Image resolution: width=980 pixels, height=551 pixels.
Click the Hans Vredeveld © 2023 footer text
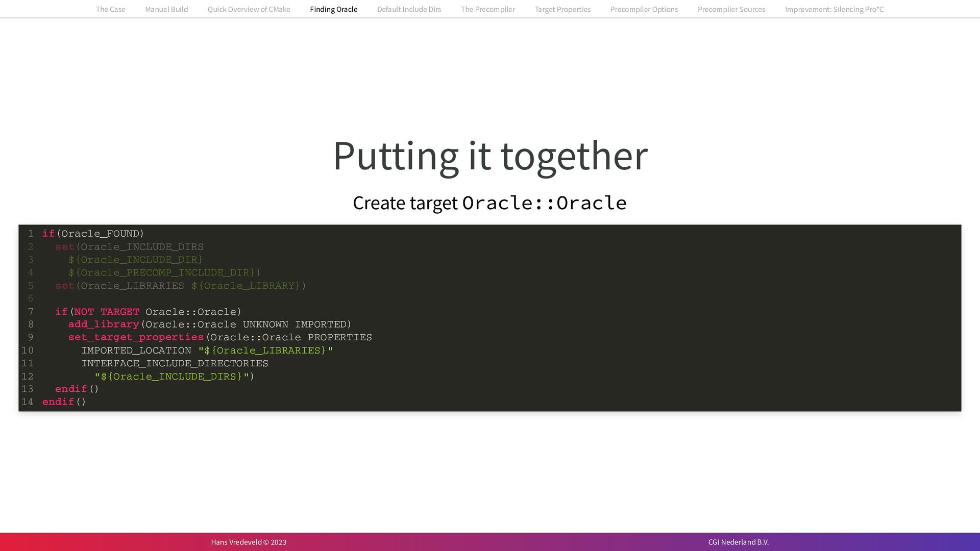(249, 542)
